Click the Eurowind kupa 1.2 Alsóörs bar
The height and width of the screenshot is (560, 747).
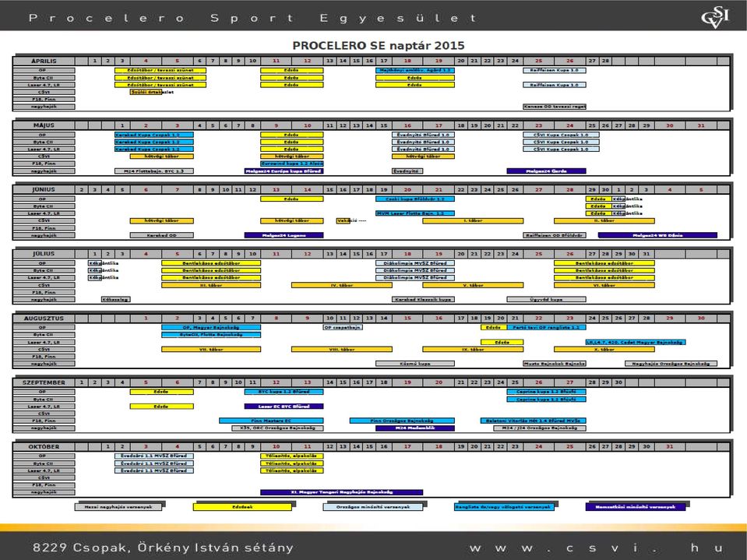[x=292, y=164]
